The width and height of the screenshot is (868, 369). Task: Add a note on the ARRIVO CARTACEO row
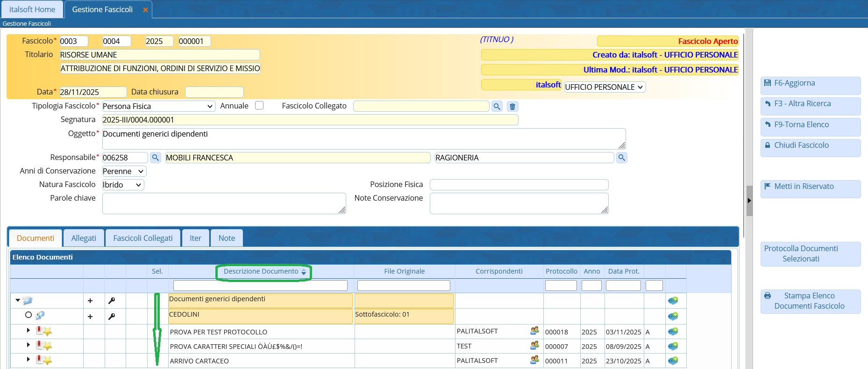click(673, 361)
